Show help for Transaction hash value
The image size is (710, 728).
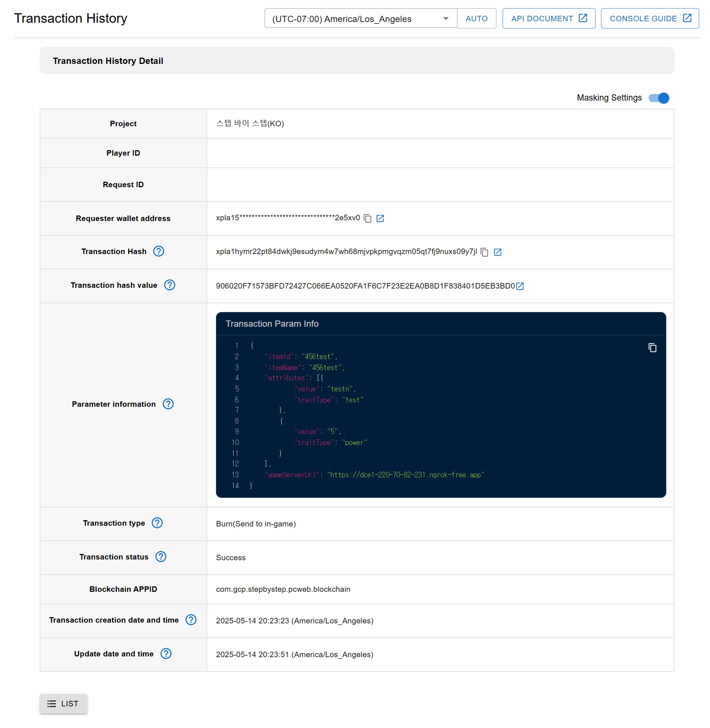tap(170, 285)
